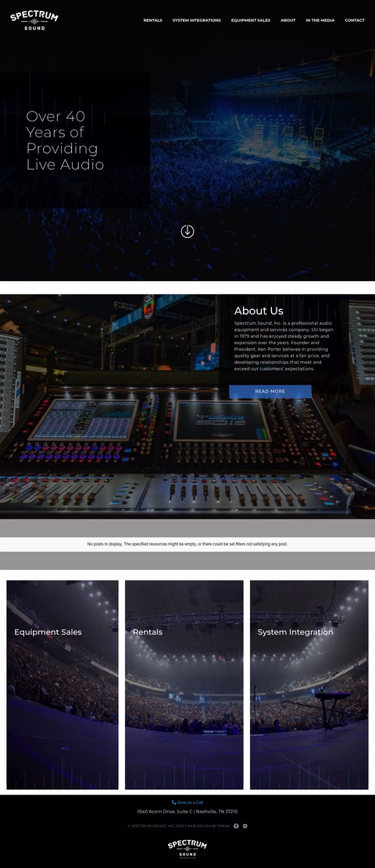Click the Give Us a Call link
This screenshot has width=375, height=868.
[187, 802]
